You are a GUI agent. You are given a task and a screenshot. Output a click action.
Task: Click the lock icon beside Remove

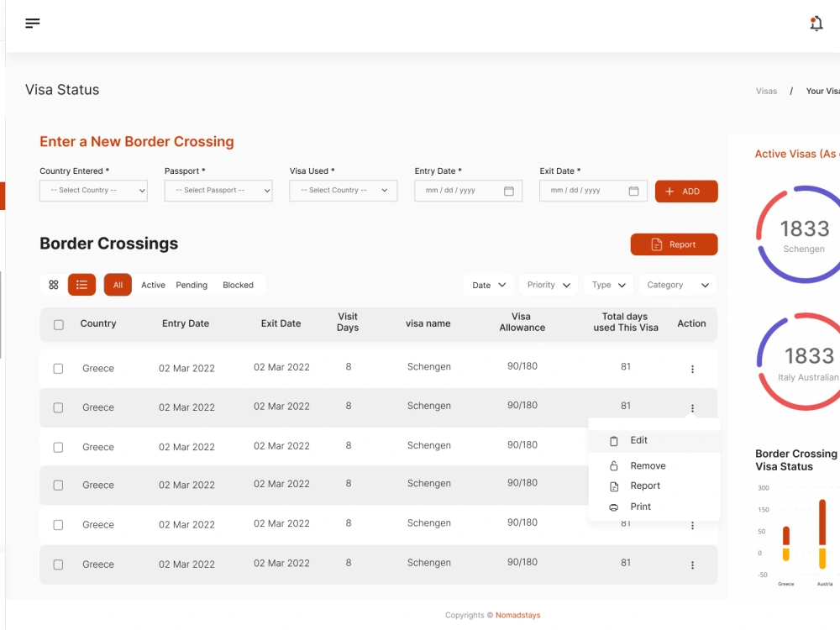[x=614, y=465]
